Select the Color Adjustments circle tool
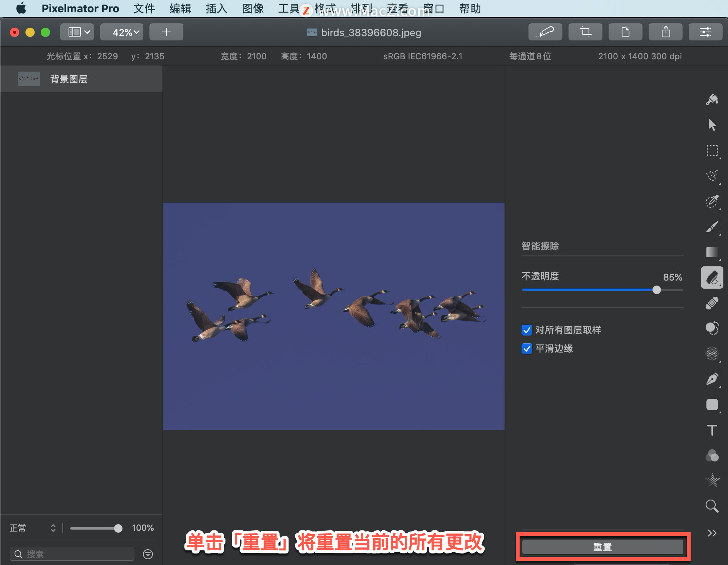 click(x=712, y=328)
